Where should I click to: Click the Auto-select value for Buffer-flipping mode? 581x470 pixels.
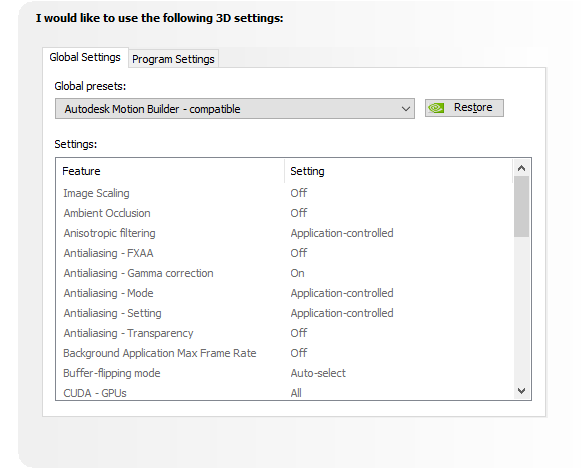[318, 373]
